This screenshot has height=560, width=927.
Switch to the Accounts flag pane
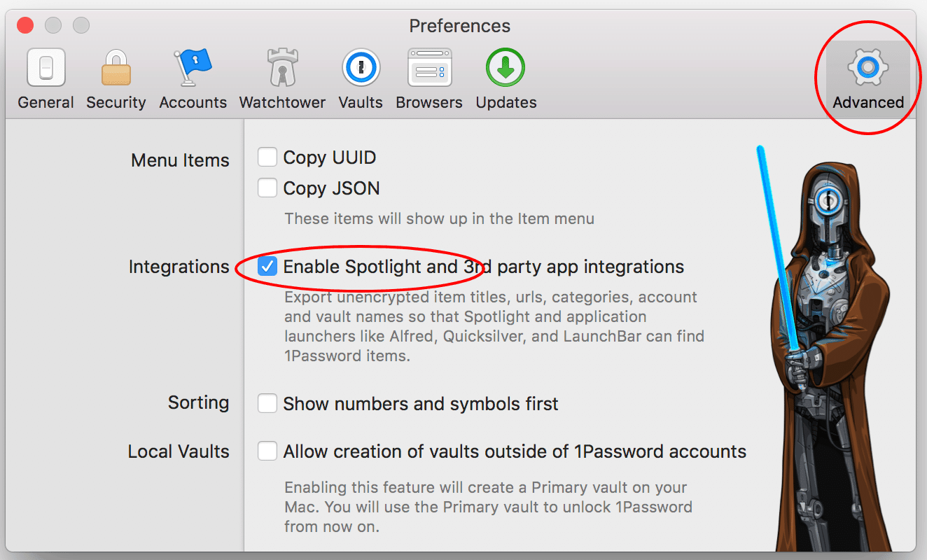(193, 79)
